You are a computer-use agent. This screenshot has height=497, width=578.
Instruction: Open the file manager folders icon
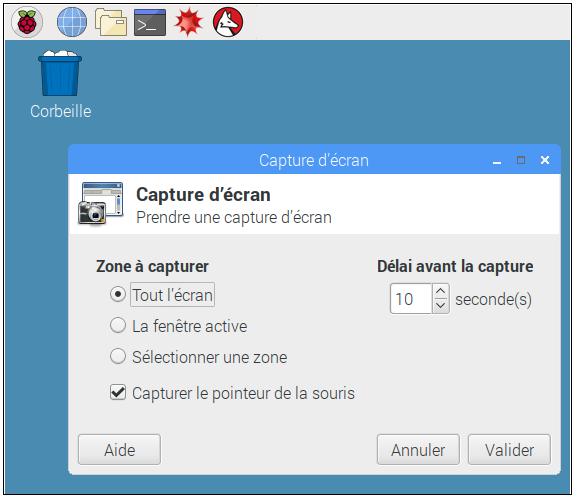(111, 22)
